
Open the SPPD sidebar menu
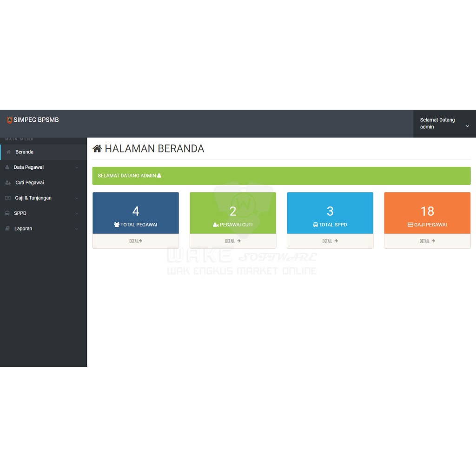pos(43,213)
